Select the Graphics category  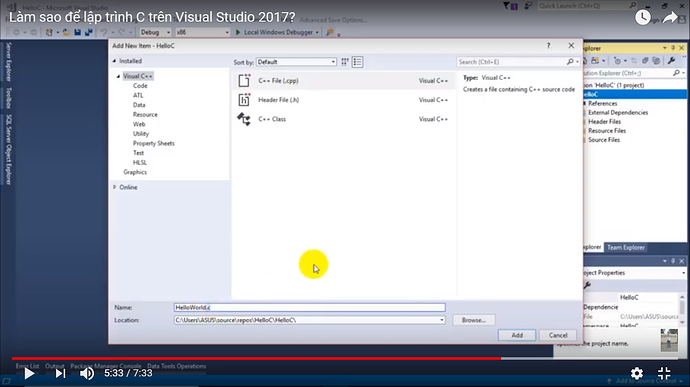[135, 172]
